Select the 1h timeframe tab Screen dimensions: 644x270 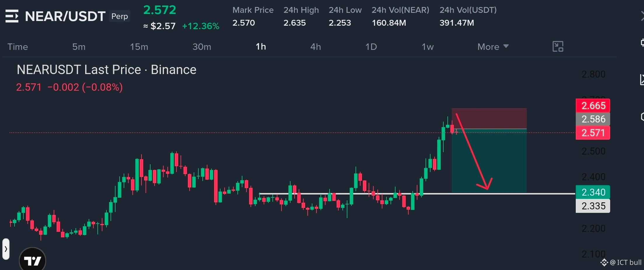coord(261,47)
